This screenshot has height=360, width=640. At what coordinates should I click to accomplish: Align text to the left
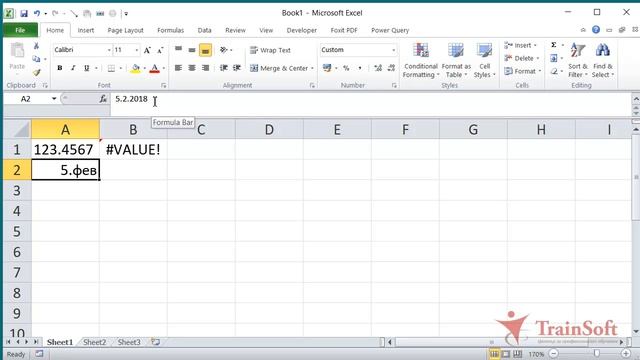178,68
